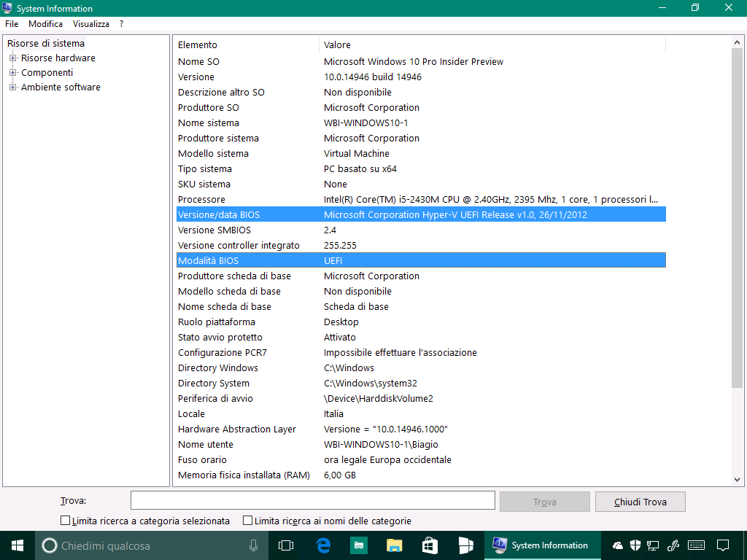Open the Modifica menu

click(46, 24)
